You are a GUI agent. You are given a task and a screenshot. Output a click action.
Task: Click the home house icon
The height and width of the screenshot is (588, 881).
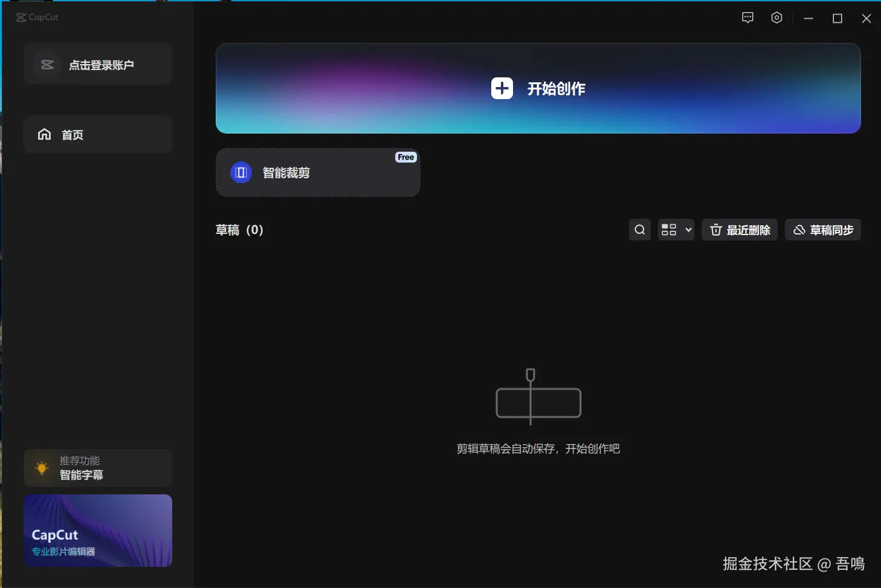pyautogui.click(x=45, y=134)
